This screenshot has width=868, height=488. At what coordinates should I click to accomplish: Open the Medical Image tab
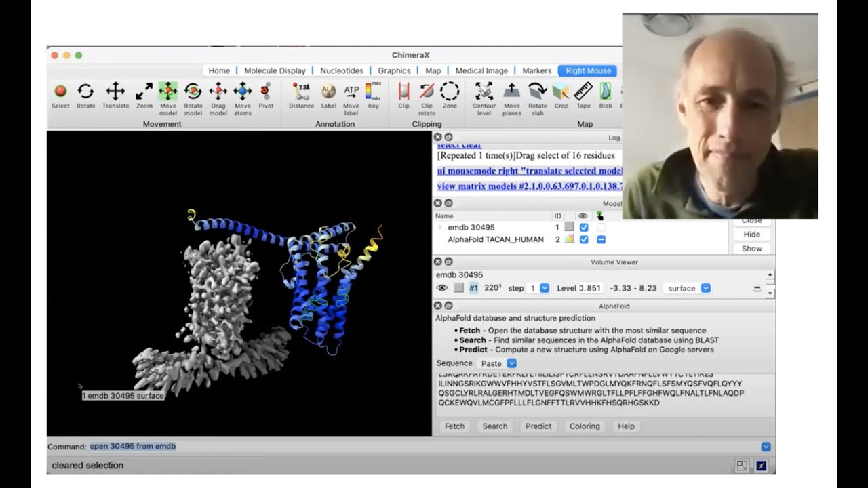point(481,70)
